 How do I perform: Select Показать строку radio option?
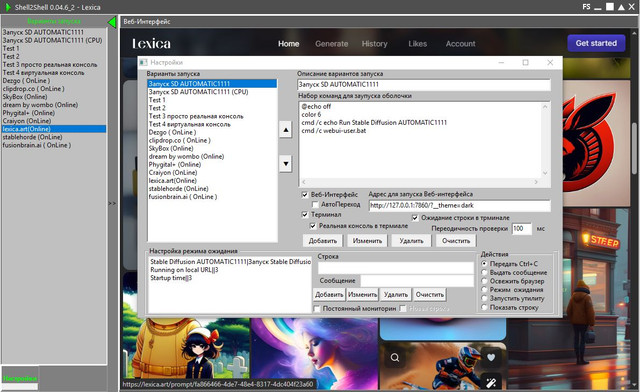(x=484, y=307)
